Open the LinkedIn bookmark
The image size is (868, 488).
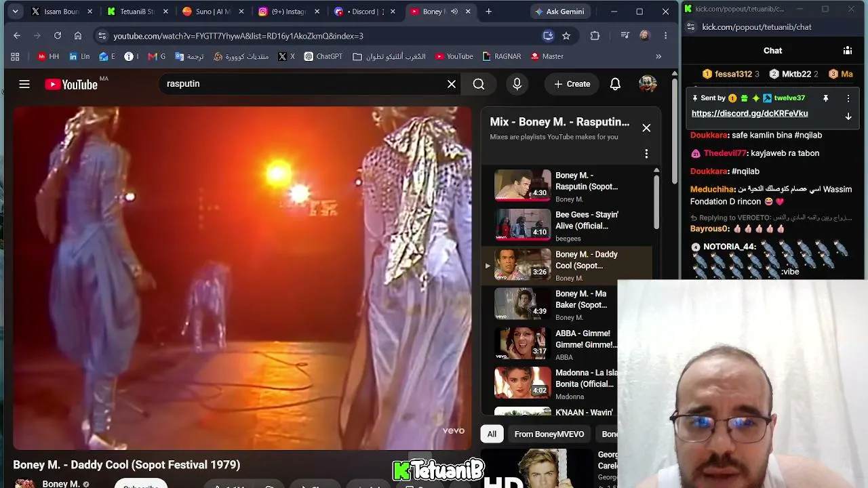tap(79, 57)
